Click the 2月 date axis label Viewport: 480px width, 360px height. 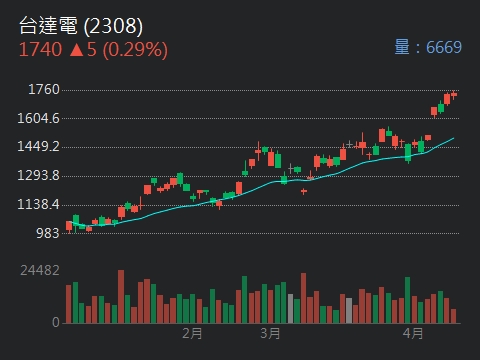192,333
